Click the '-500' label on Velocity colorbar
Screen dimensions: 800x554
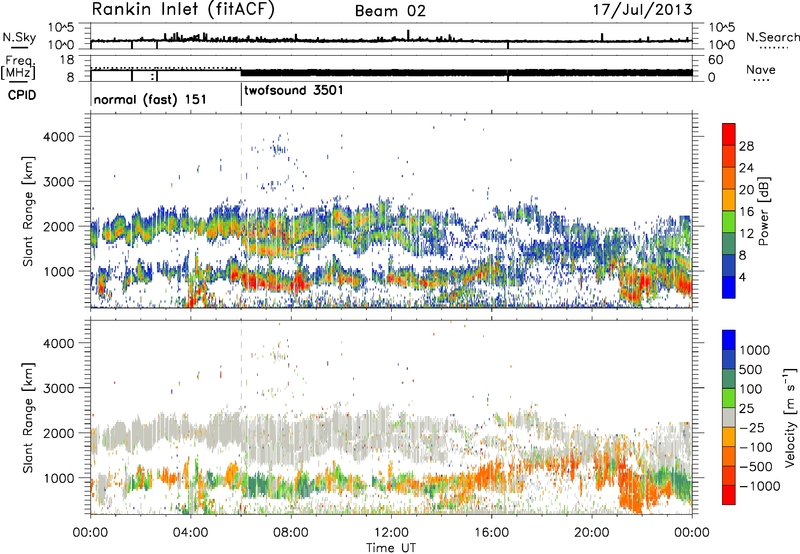point(756,467)
